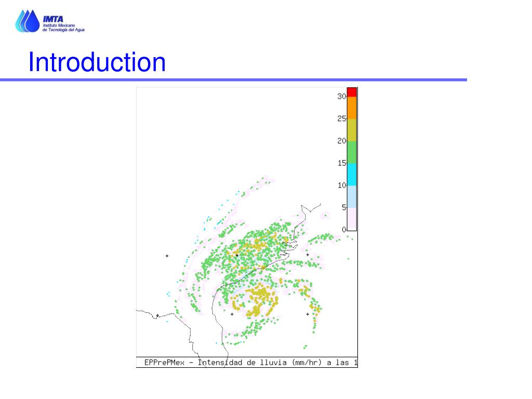Click the '30' scale label

pos(341,96)
